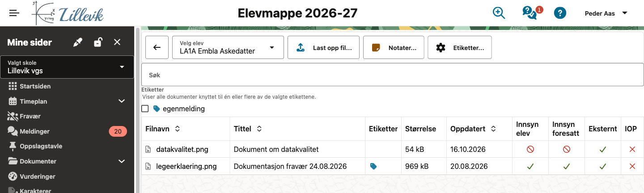Click the legeerklaering.png file icon
The height and width of the screenshot is (193, 644).
tap(148, 166)
